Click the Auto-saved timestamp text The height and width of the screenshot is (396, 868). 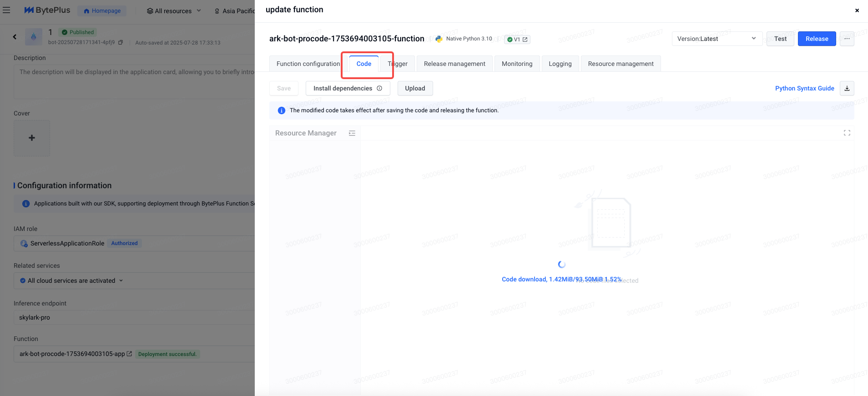178,43
